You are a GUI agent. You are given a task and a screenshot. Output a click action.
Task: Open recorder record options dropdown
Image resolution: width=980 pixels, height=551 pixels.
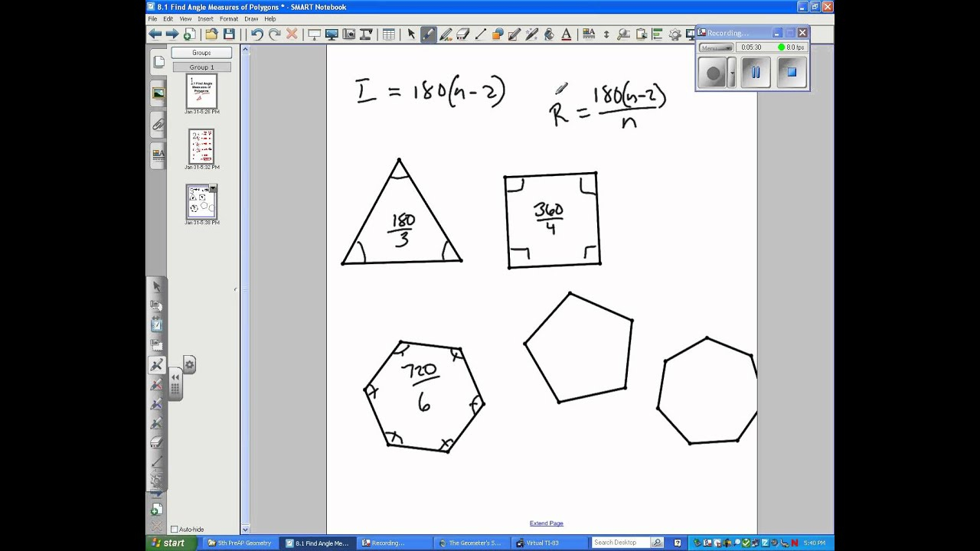click(732, 73)
